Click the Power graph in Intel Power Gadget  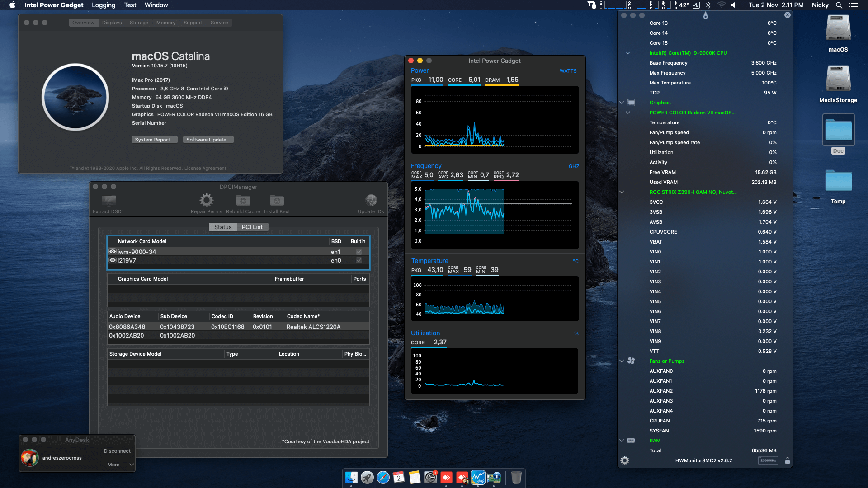495,120
